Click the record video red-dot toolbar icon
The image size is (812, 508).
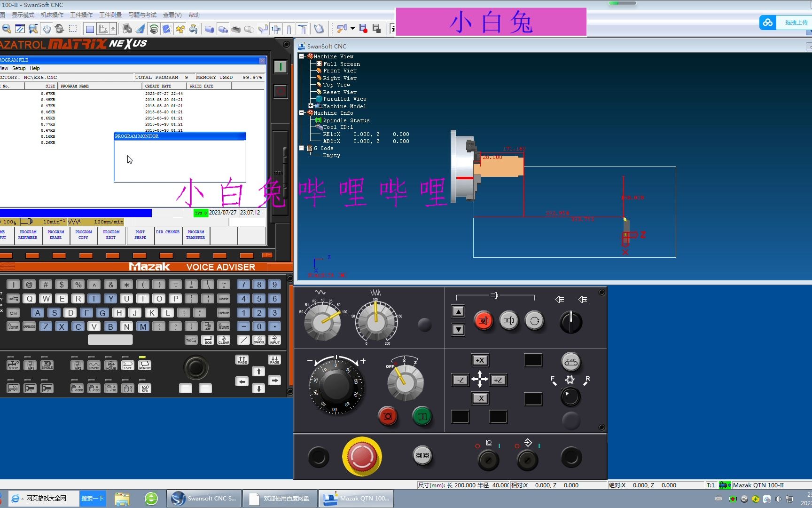[x=363, y=29]
